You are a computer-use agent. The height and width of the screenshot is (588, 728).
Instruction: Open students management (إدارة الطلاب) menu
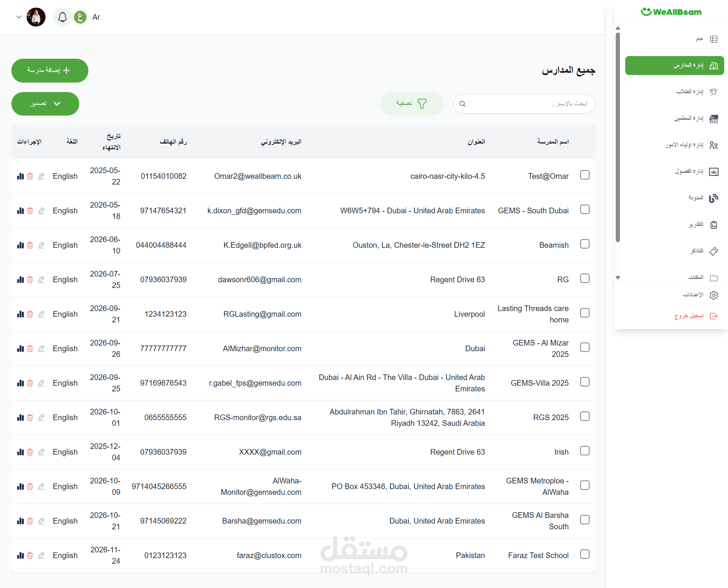(x=689, y=92)
